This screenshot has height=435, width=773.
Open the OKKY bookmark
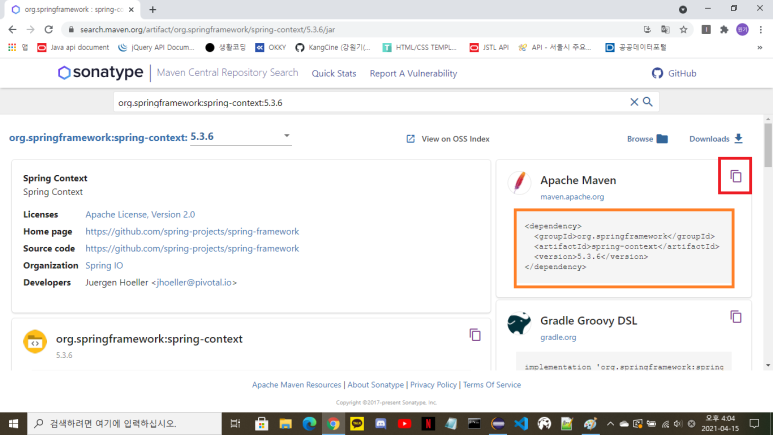coord(270,47)
